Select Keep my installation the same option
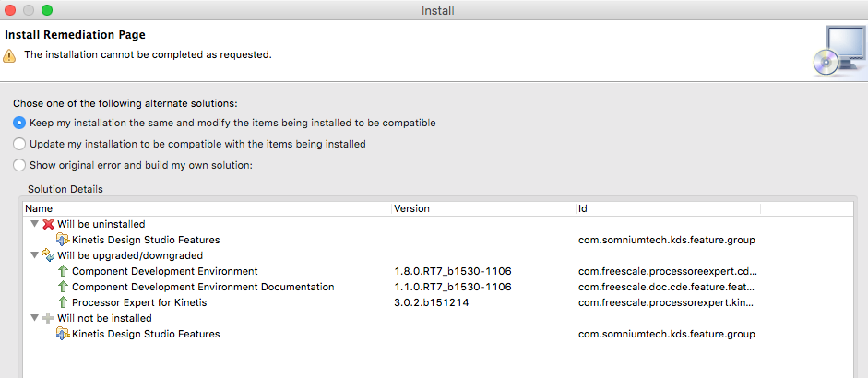Viewport: 868px width, 378px height. [x=19, y=123]
